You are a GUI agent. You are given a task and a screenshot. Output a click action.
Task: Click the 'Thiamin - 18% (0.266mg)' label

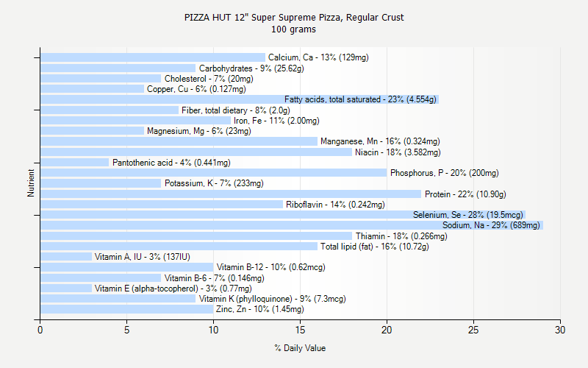[401, 236]
